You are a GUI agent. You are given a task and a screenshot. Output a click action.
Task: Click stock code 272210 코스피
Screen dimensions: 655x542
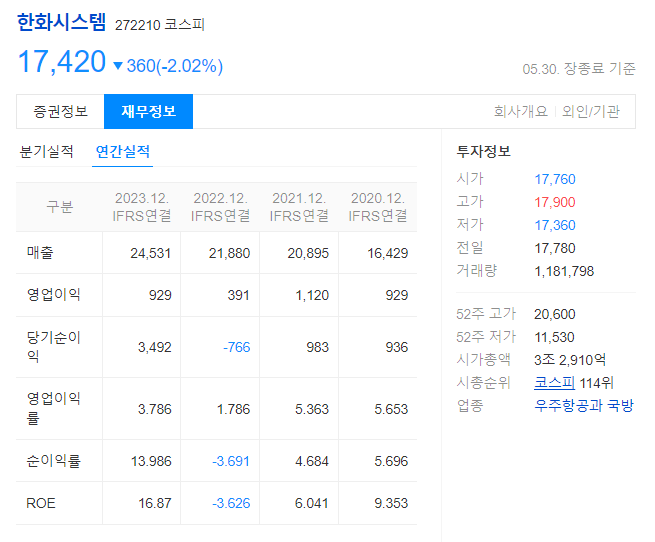click(160, 25)
